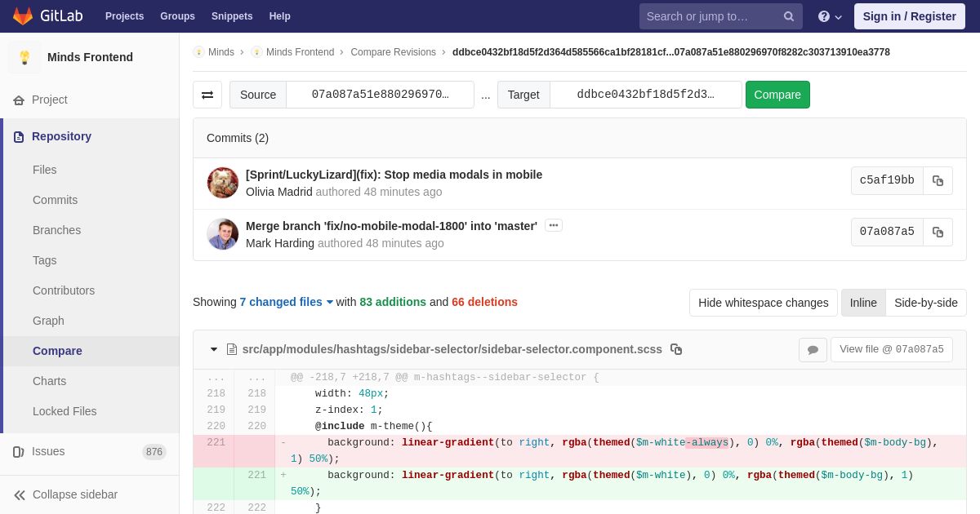The width and height of the screenshot is (980, 514).
Task: Open Mark Harding author link
Action: (x=280, y=243)
